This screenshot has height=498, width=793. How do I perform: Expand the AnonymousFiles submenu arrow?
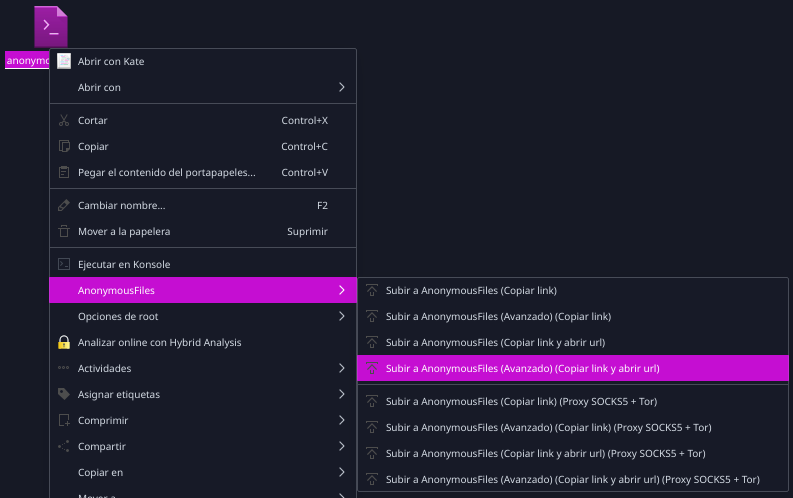[x=342, y=290]
